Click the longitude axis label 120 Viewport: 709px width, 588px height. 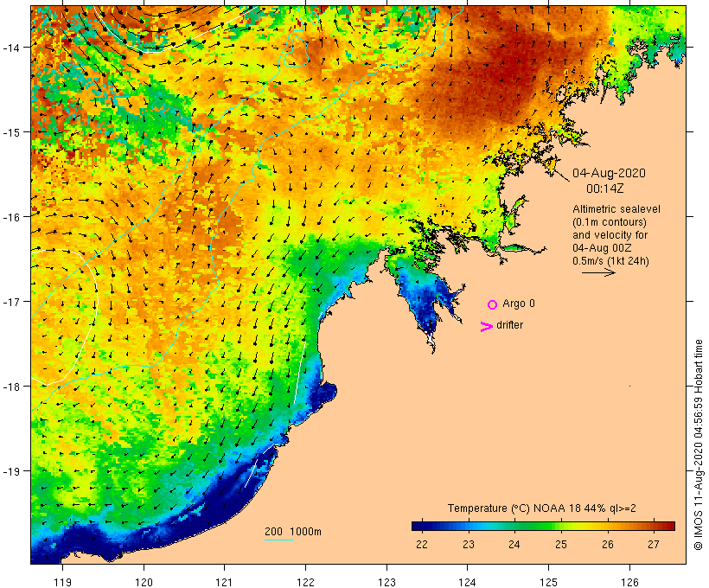(x=144, y=582)
